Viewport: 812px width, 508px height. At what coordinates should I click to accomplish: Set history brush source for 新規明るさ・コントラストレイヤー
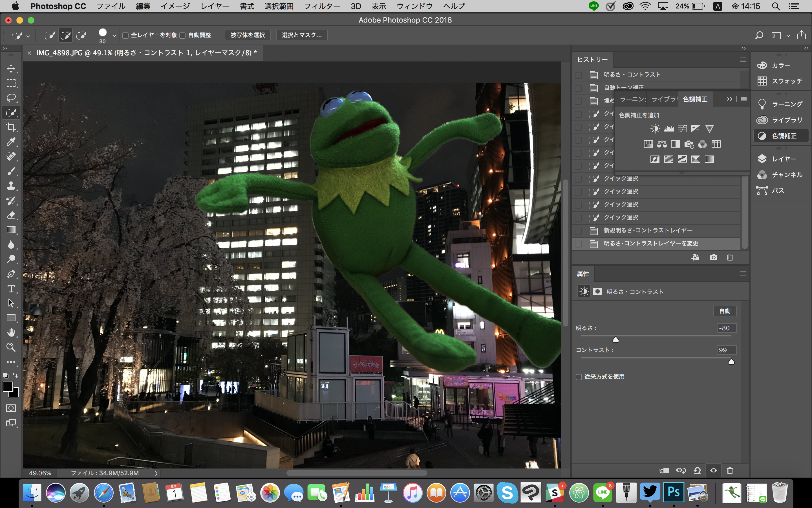(x=579, y=231)
